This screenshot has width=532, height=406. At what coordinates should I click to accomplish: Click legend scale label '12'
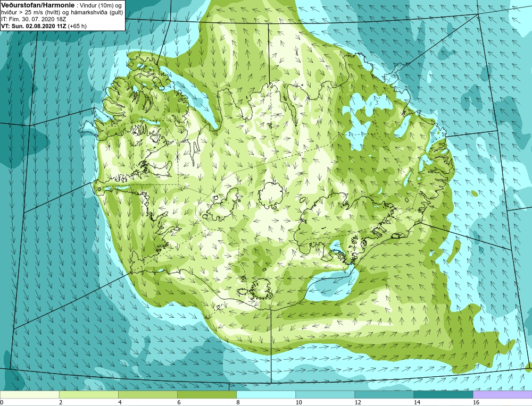tap(358, 402)
